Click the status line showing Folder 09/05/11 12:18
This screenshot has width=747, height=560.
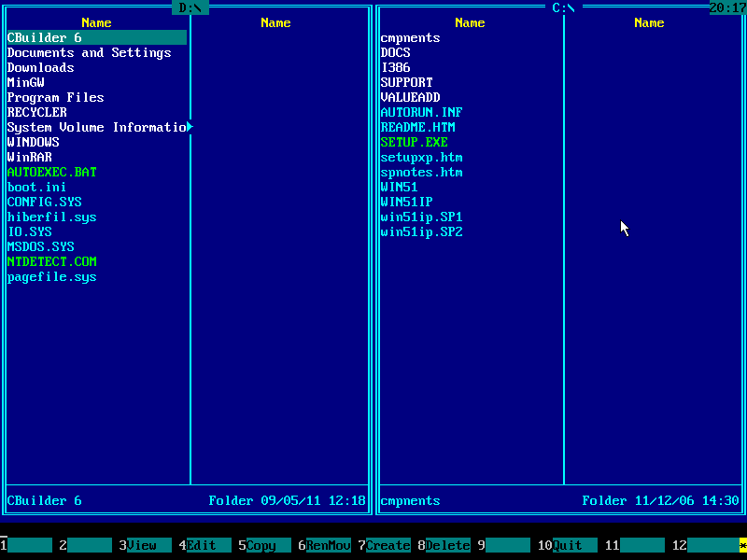click(x=287, y=500)
